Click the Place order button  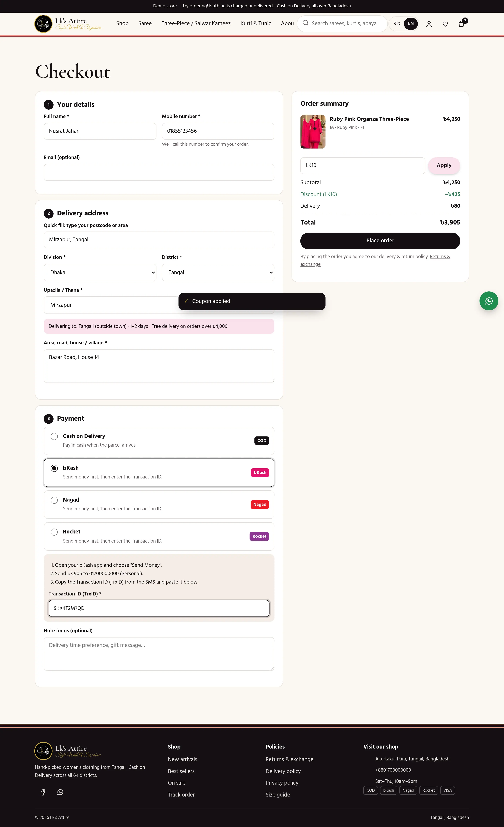click(x=380, y=241)
